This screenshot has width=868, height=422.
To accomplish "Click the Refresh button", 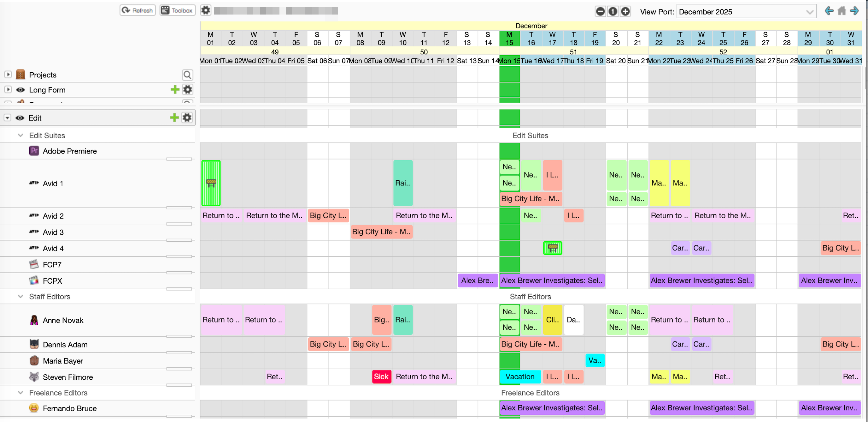I will point(138,10).
